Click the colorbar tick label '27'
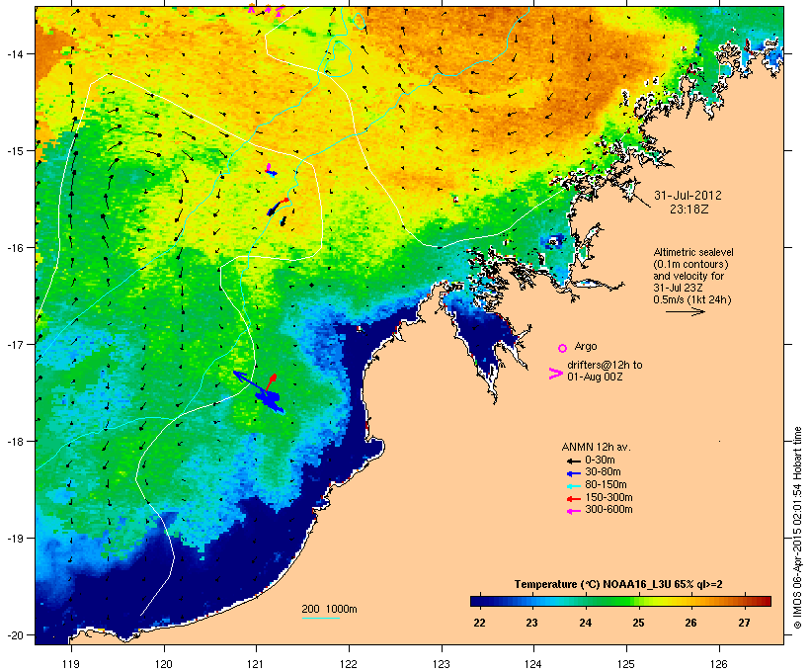The height and width of the screenshot is (672, 810). tap(744, 623)
